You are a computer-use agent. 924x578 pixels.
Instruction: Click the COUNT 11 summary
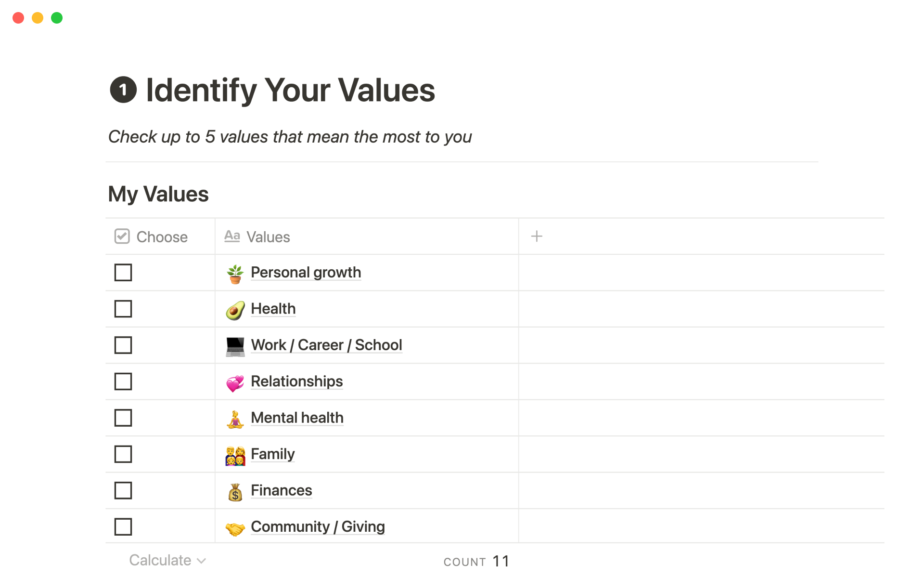476,561
